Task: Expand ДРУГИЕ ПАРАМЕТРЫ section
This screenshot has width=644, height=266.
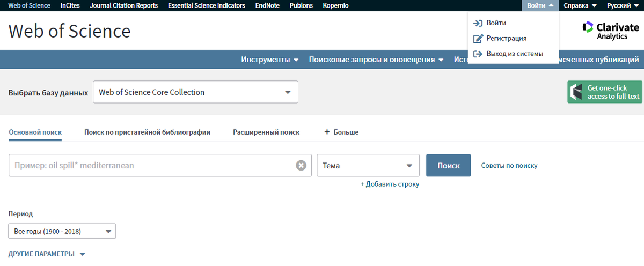Action: click(x=47, y=254)
